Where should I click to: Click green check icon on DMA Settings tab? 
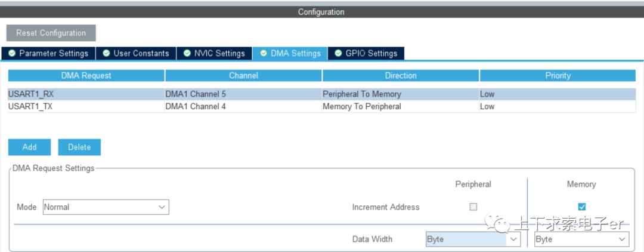point(264,53)
